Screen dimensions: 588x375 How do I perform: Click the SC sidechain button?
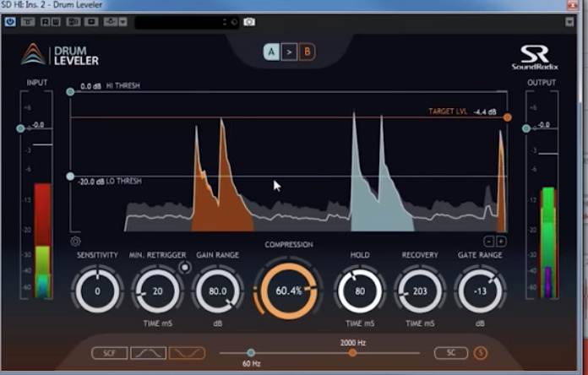pyautogui.click(x=451, y=353)
